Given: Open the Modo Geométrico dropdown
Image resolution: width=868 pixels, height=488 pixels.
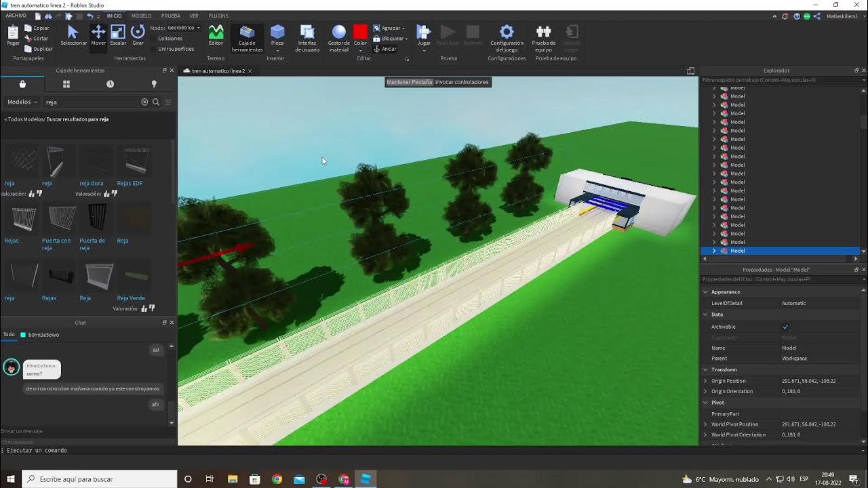Looking at the screenshot, I should coord(184,28).
